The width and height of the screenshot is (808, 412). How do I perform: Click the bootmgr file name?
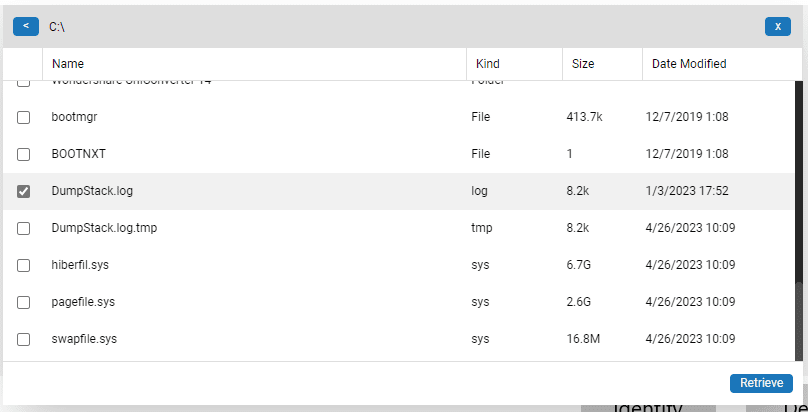(74, 117)
